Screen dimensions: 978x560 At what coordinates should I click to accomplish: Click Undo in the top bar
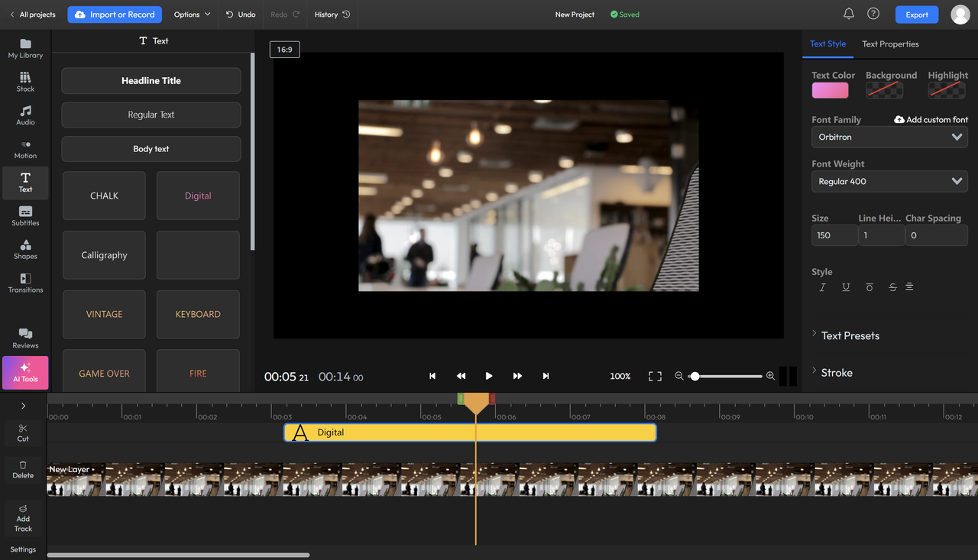point(241,15)
